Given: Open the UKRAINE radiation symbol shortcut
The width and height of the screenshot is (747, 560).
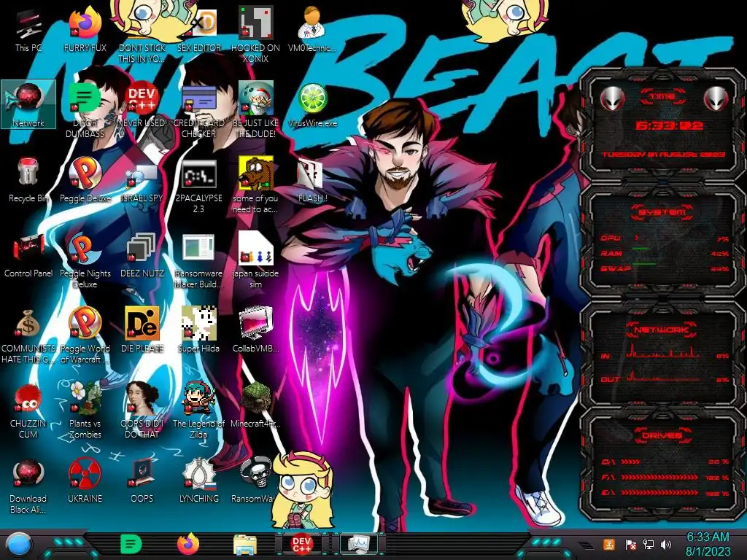Looking at the screenshot, I should pyautogui.click(x=85, y=481).
